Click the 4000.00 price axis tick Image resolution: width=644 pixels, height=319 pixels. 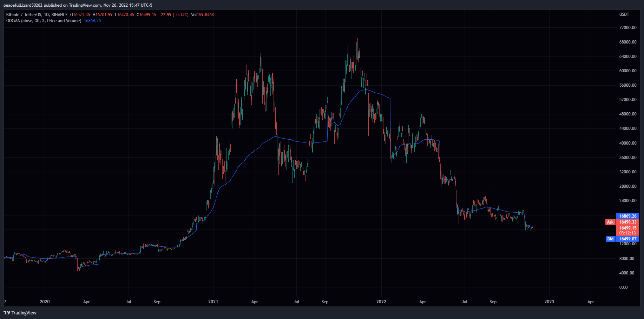click(627, 273)
